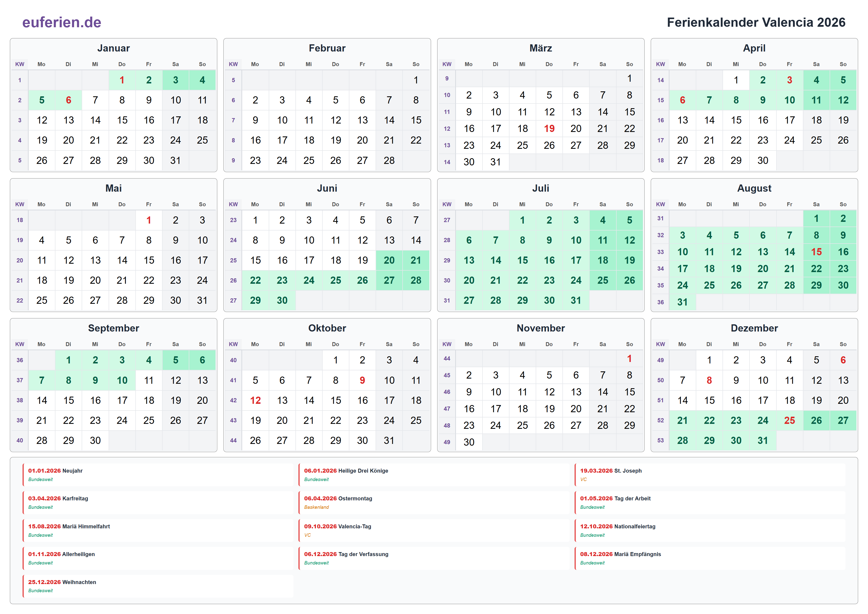Screen dimensions: 868x614
Task: Open the 15.08.2026 Mariä Himmelfahrt entry
Action: [158, 530]
